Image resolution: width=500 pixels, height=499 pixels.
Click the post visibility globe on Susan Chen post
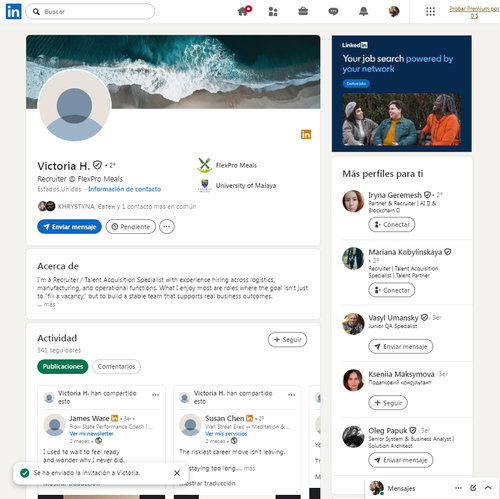tap(234, 441)
